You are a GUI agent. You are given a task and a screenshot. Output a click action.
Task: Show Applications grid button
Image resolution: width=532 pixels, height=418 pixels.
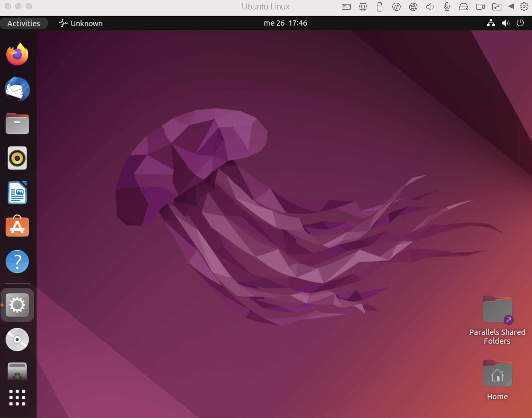point(17,397)
